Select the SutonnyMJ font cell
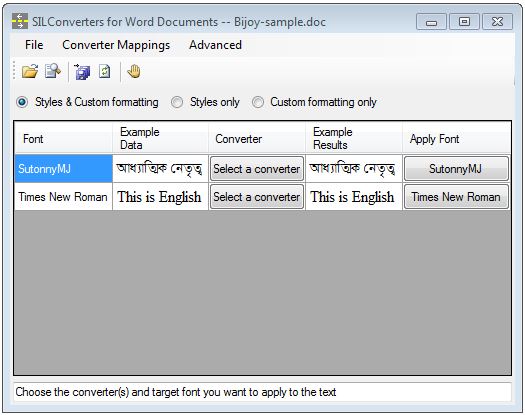525x415 pixels. pos(63,168)
